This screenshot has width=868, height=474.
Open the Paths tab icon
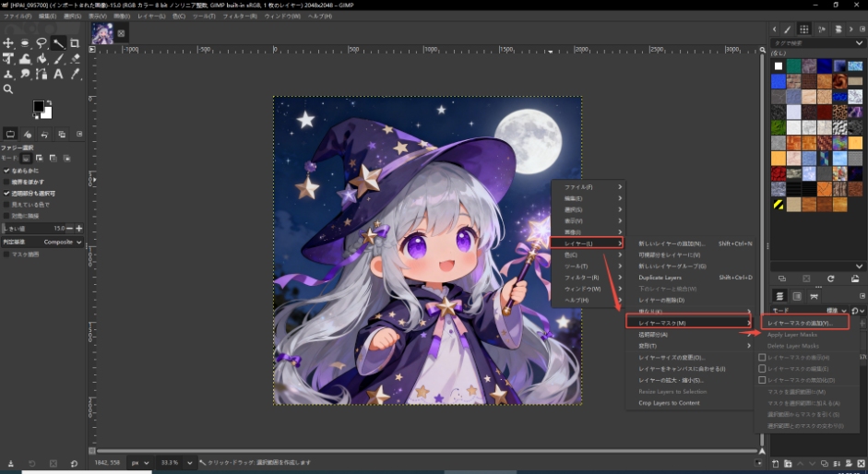click(x=814, y=296)
